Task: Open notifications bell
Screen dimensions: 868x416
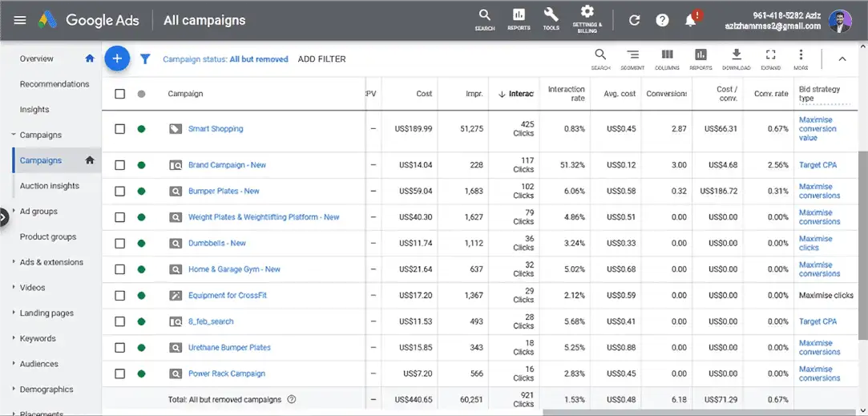Action: tap(690, 20)
